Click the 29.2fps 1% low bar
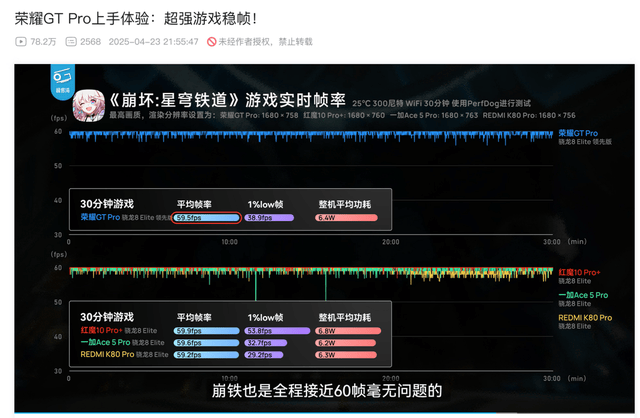The width and height of the screenshot is (640, 418). point(264,355)
